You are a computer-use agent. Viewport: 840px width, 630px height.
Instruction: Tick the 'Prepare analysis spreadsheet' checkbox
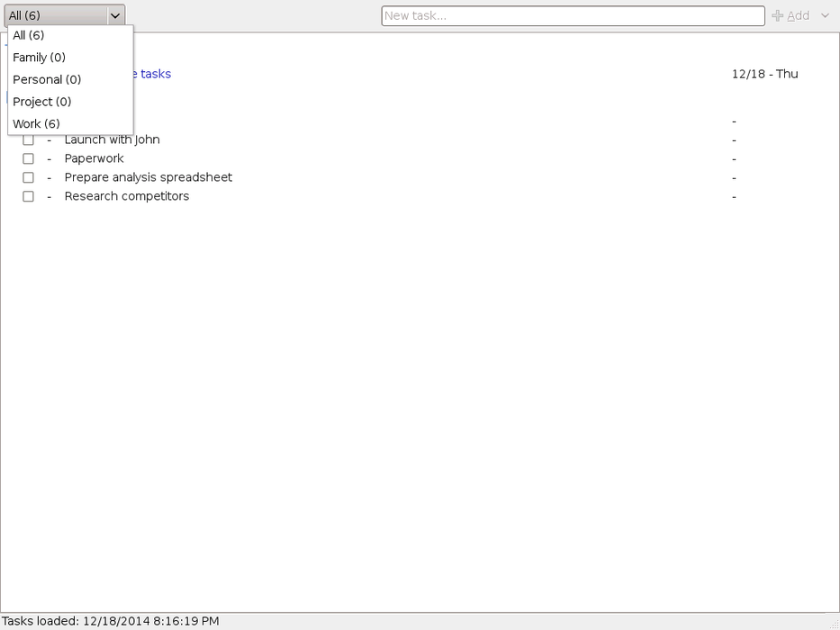[x=29, y=178]
